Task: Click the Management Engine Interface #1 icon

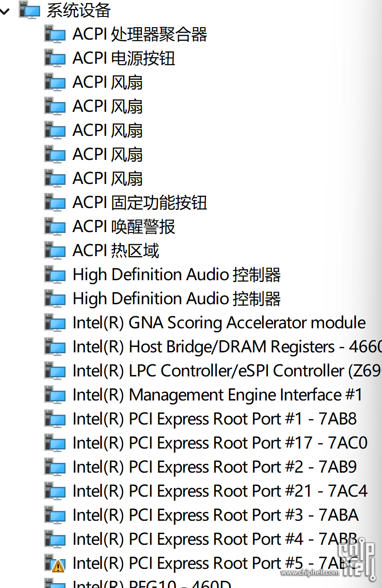Action: [55, 395]
